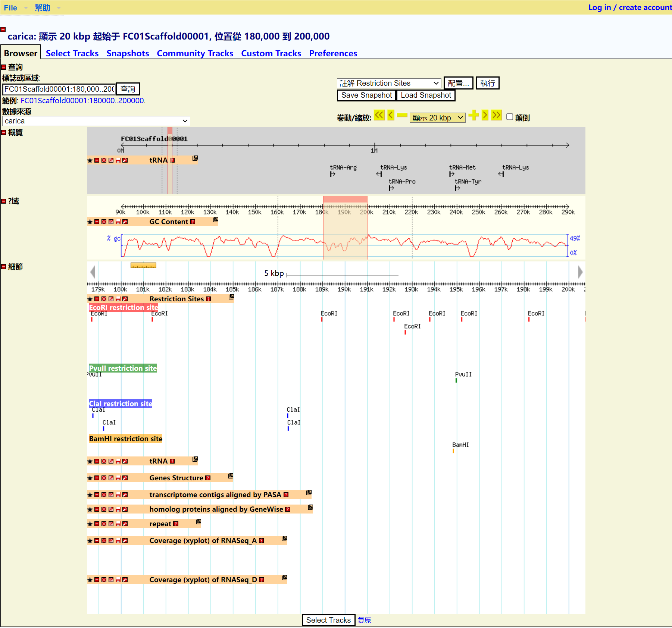
Task: Download the Details tRNA track data
Action: click(118, 461)
